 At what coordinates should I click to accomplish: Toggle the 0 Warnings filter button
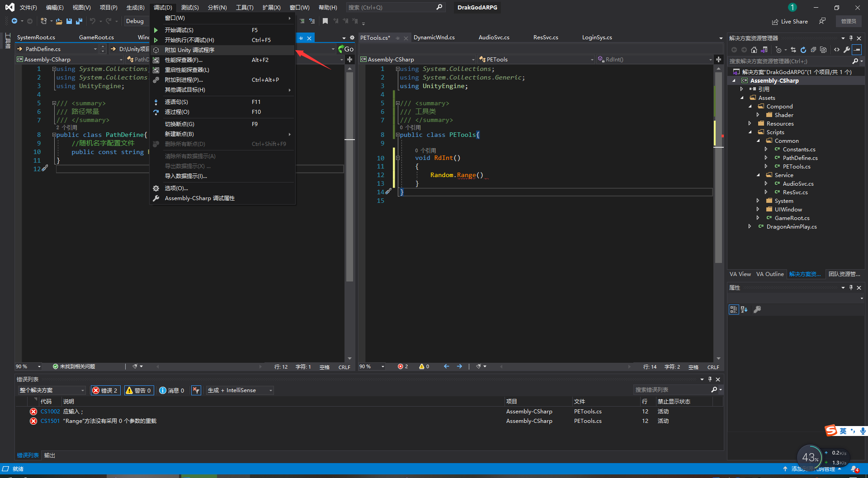tap(139, 390)
